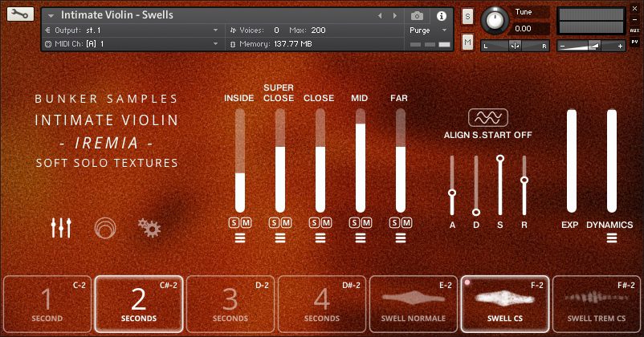Screen dimensions: 644x337
Task: Select the 4 SECONDS keyswitch
Action: click(322, 304)
